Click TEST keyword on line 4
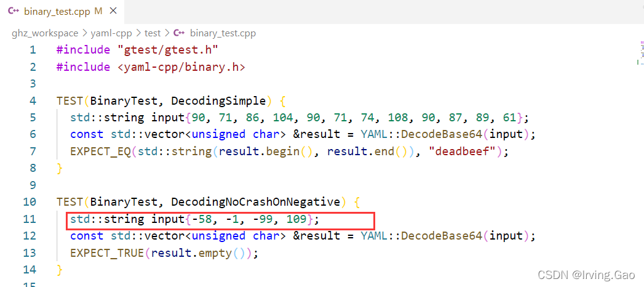The image size is (644, 287). tap(70, 101)
